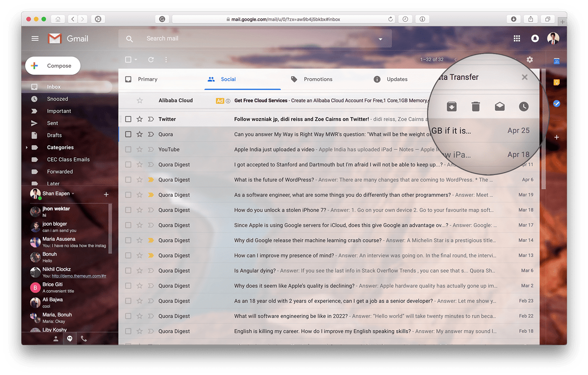Show all Safari tabs overview
Screen dimensions: 588x375
pos(548,19)
